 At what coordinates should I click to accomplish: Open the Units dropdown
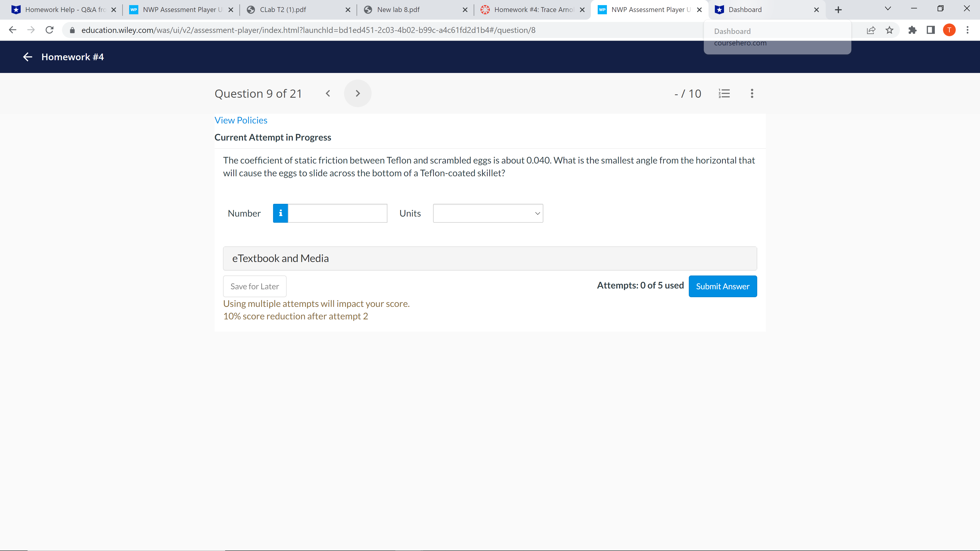click(488, 213)
